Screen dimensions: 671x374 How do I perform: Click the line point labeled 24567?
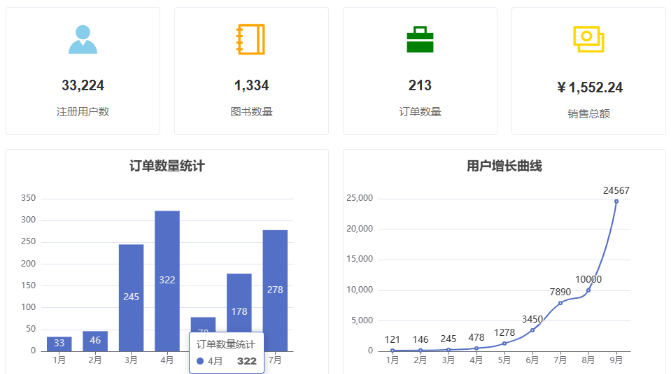coord(616,201)
